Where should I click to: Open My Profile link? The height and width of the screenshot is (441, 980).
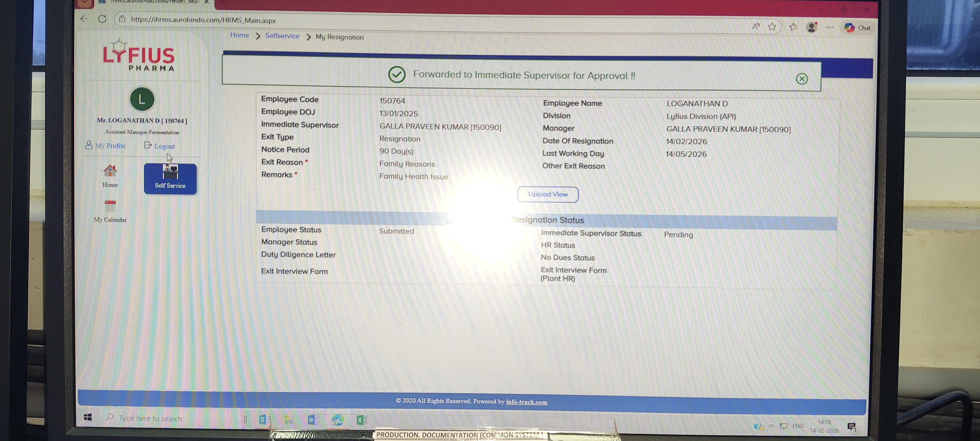coord(110,146)
